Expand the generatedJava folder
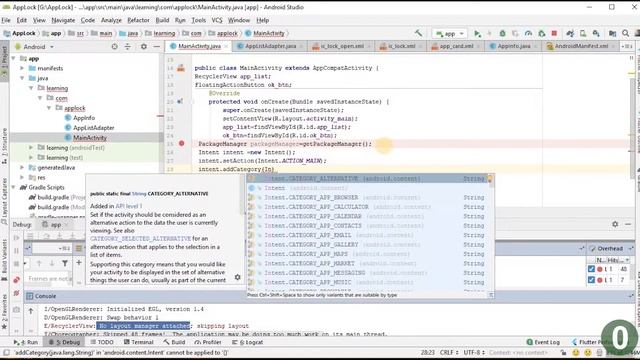Viewport: 640px width, 360px height. point(22,167)
